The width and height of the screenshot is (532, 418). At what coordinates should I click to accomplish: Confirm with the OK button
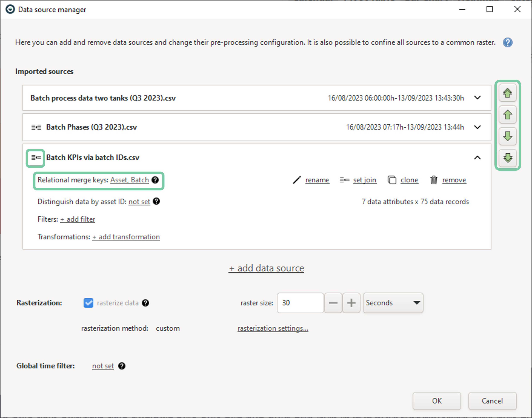[437, 401]
